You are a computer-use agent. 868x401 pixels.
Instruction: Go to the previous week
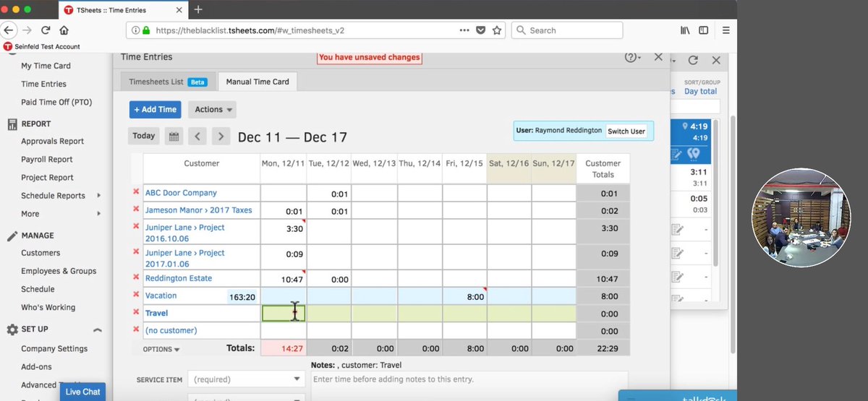click(198, 136)
